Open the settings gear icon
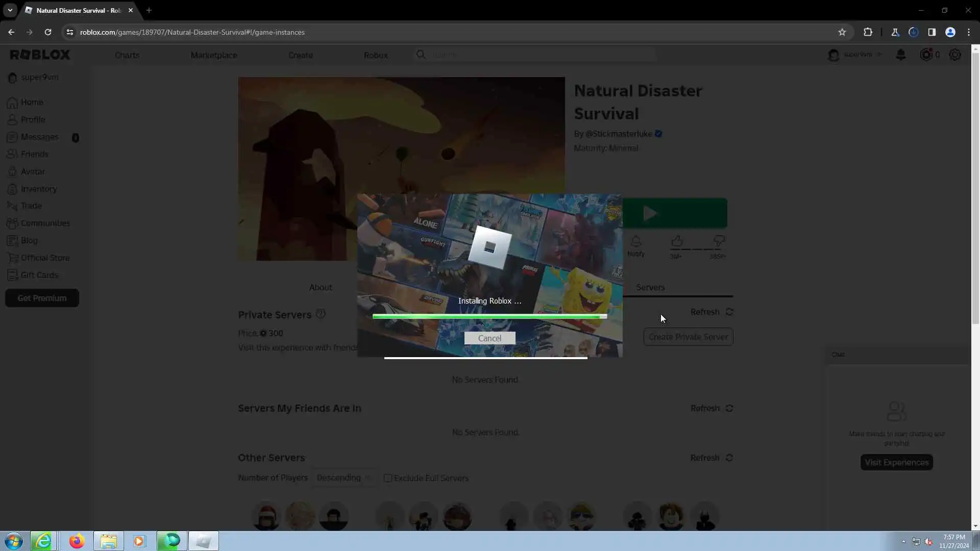 pos(954,55)
